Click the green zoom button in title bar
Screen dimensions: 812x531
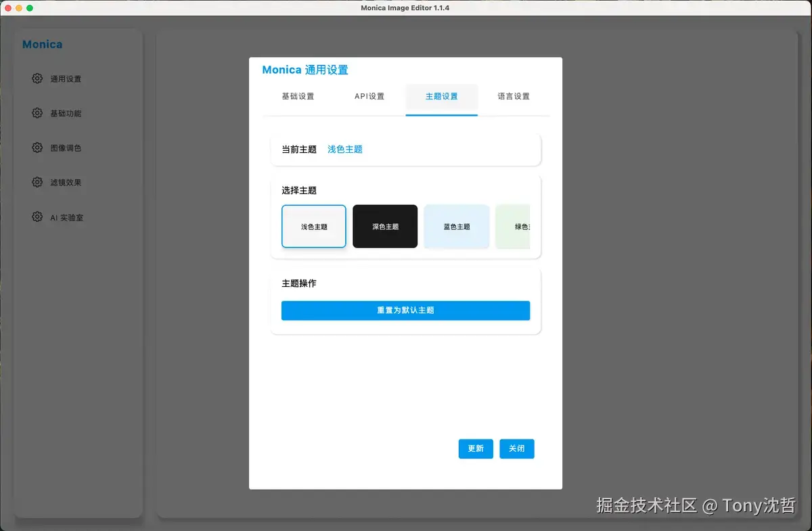pyautogui.click(x=30, y=7)
